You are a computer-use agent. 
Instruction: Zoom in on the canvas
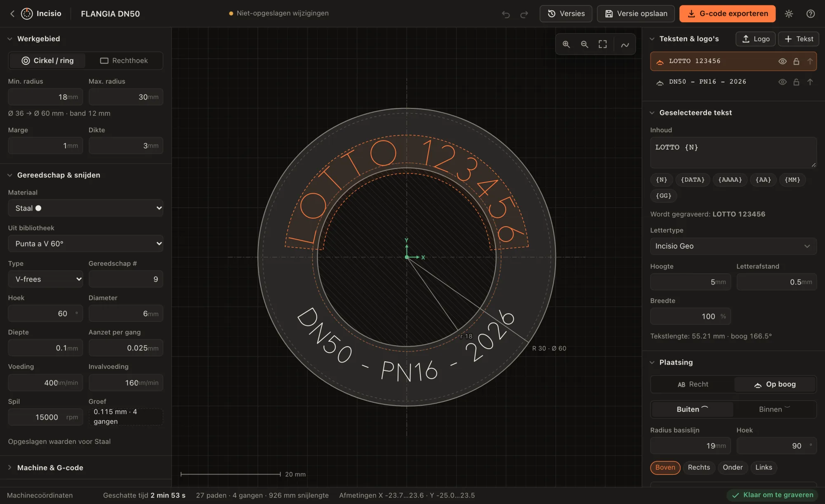pyautogui.click(x=566, y=44)
